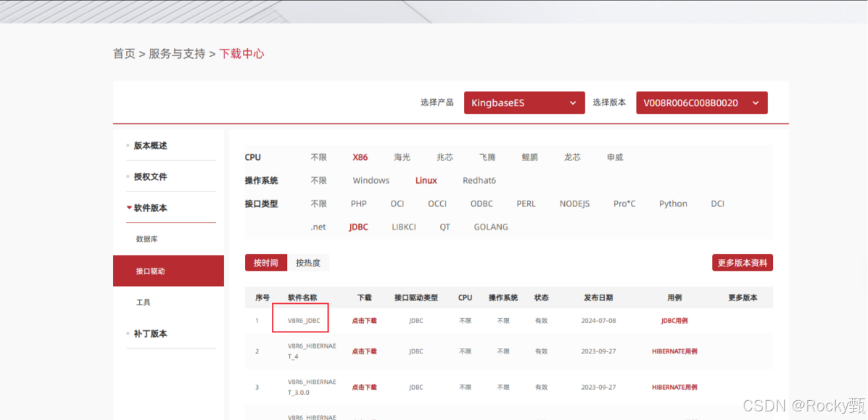This screenshot has height=420, width=868.
Task: Select Python interface type
Action: pos(673,203)
